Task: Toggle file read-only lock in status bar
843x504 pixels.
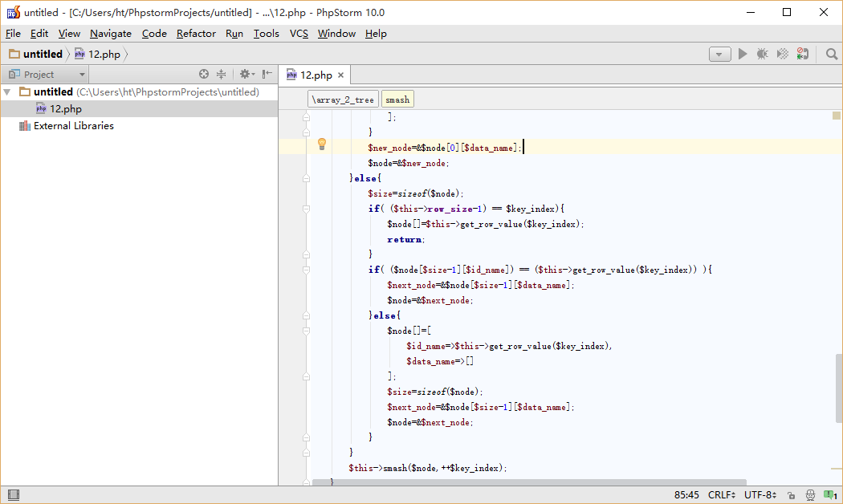Action: 791,495
